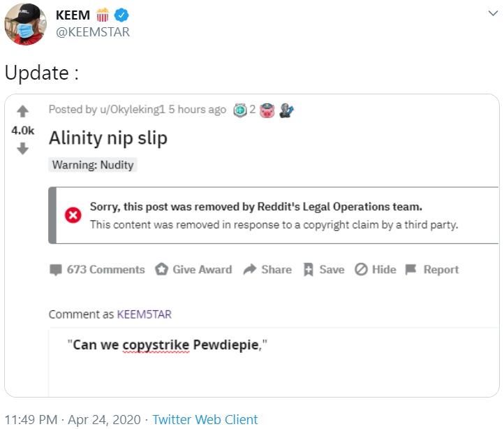The height and width of the screenshot is (429, 504).
Task: Open KEEM's profile picture
Action: click(x=25, y=24)
